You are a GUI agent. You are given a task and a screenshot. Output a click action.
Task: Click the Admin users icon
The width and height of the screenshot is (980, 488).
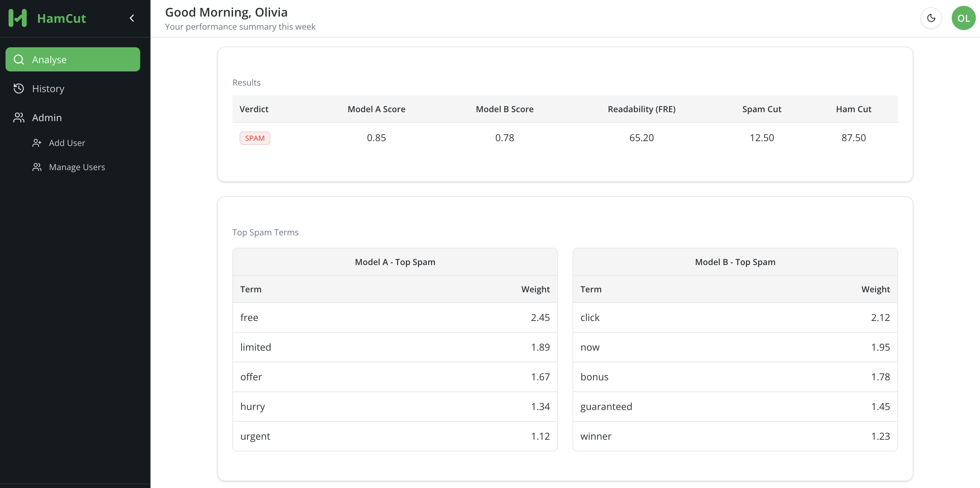pyautogui.click(x=19, y=118)
